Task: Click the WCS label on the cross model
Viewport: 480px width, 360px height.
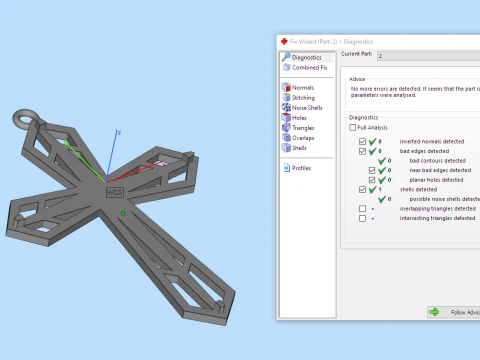Action: 115,192
